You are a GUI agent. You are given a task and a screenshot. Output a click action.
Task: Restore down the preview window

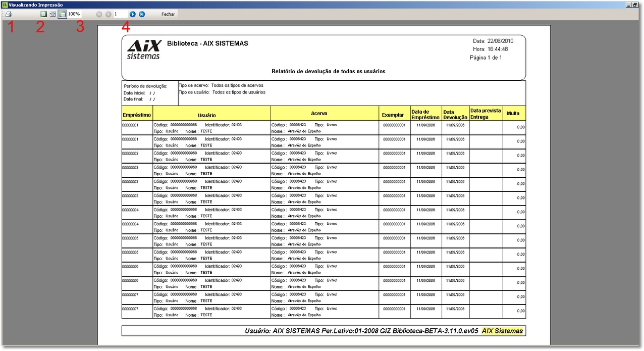coord(636,4)
